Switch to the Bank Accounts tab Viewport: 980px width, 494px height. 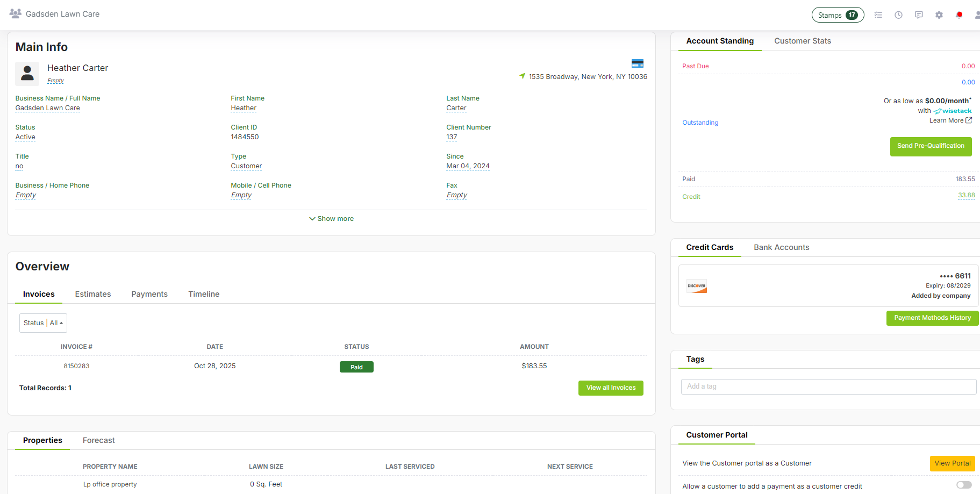[782, 247]
